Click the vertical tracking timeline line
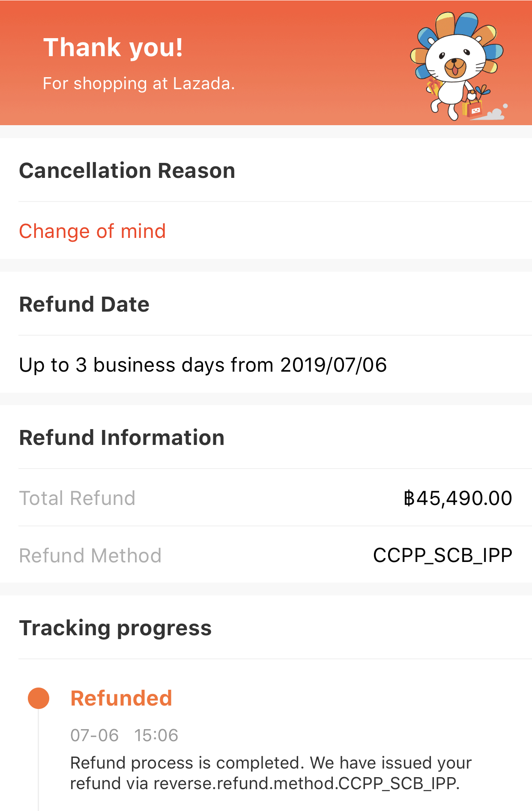 tap(39, 763)
